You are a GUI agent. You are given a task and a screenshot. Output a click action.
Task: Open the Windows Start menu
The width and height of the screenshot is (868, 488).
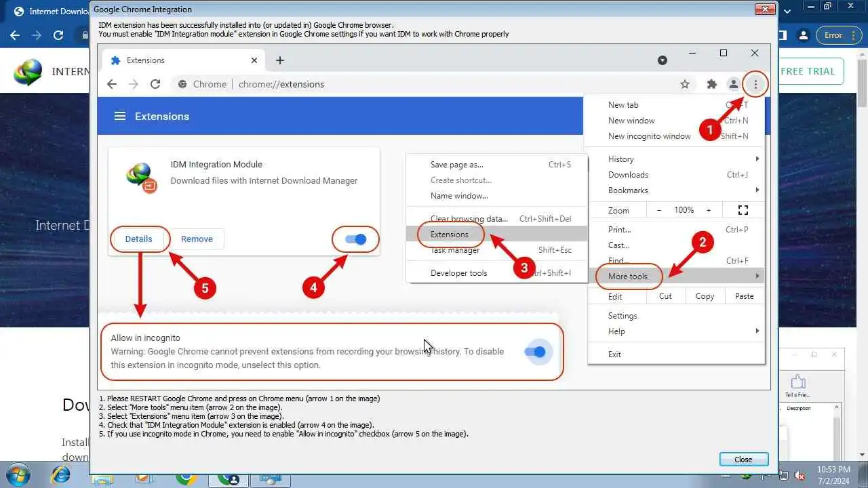click(18, 476)
